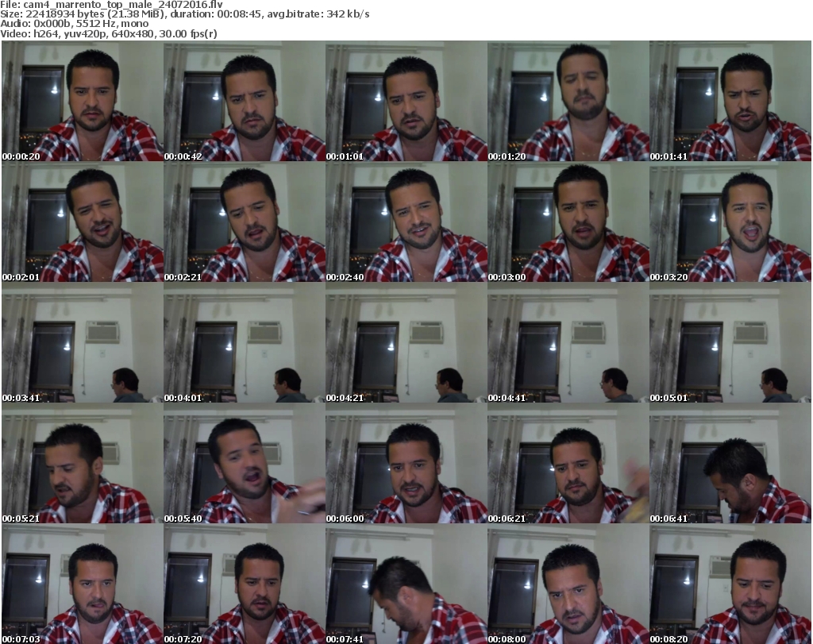813x644 pixels.
Task: Select the frame at 00:05:40
Action: [x=245, y=464]
